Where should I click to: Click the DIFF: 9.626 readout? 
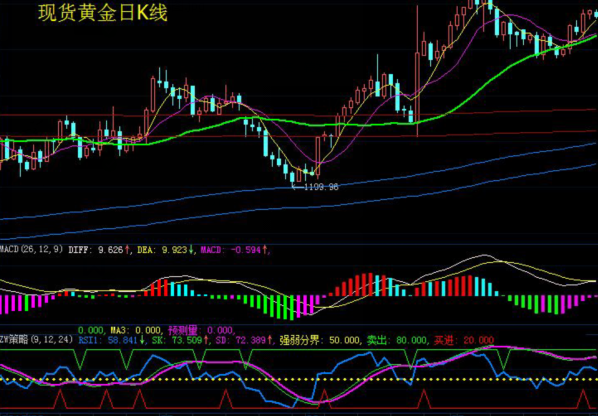pos(96,250)
